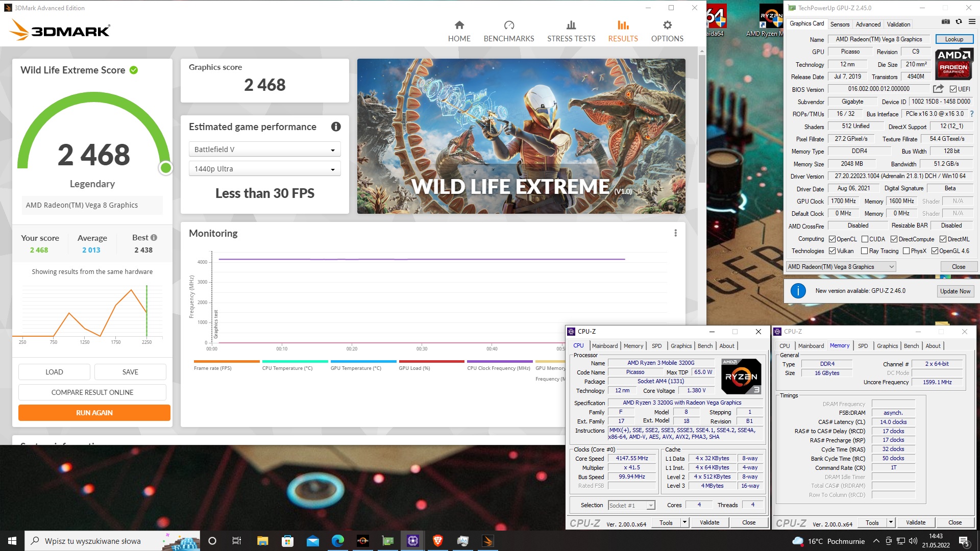
Task: Expand Tools arrow in CPU-Z Memory window
Action: [891, 522]
